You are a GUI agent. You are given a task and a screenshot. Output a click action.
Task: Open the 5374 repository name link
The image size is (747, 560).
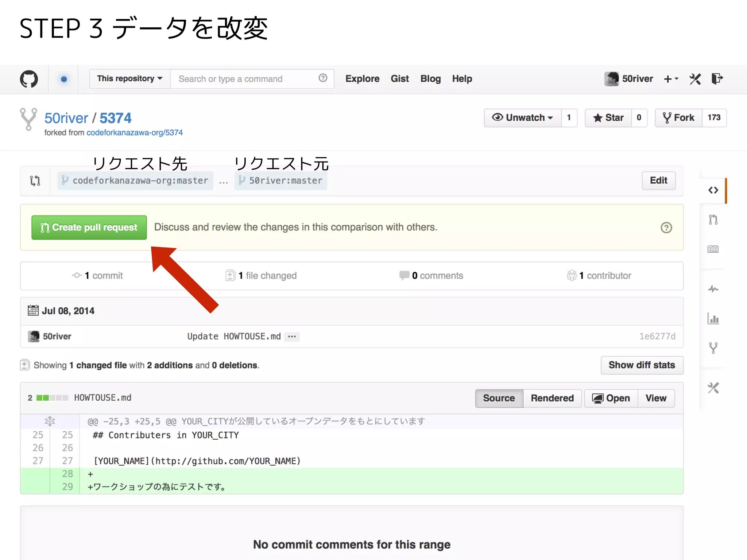point(116,118)
